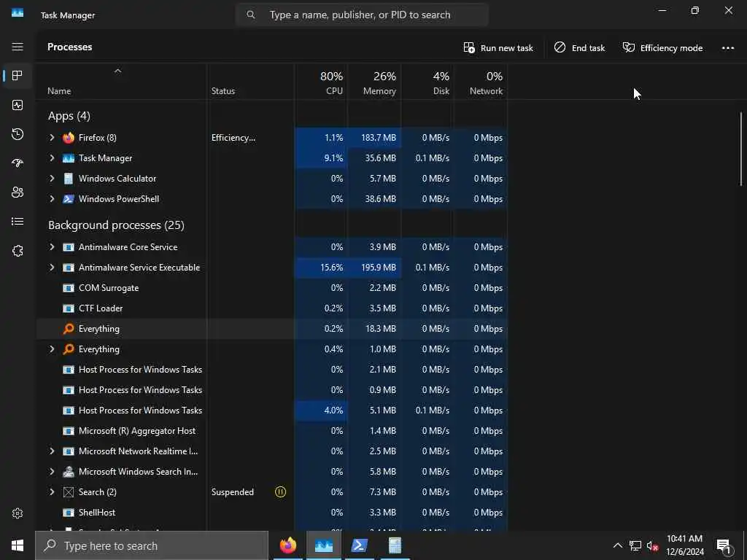This screenshot has height=560, width=747.
Task: Click the process list vertical scrollbar
Action: (x=741, y=149)
